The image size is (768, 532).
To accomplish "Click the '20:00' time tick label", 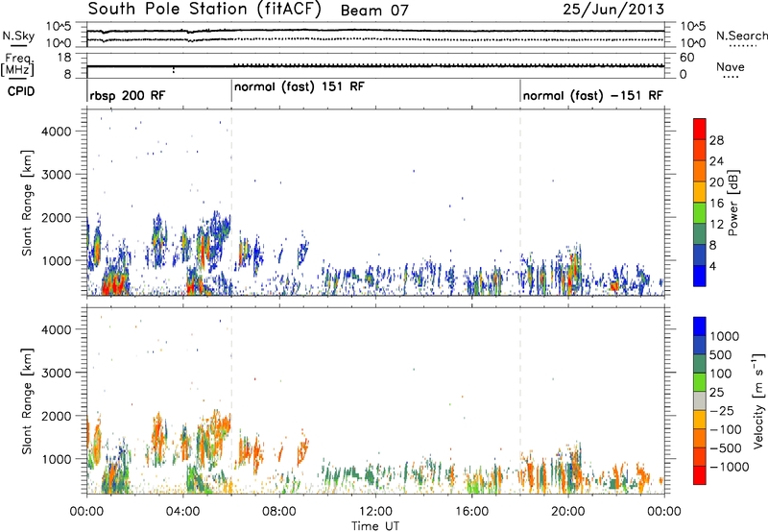I will pos(567,512).
